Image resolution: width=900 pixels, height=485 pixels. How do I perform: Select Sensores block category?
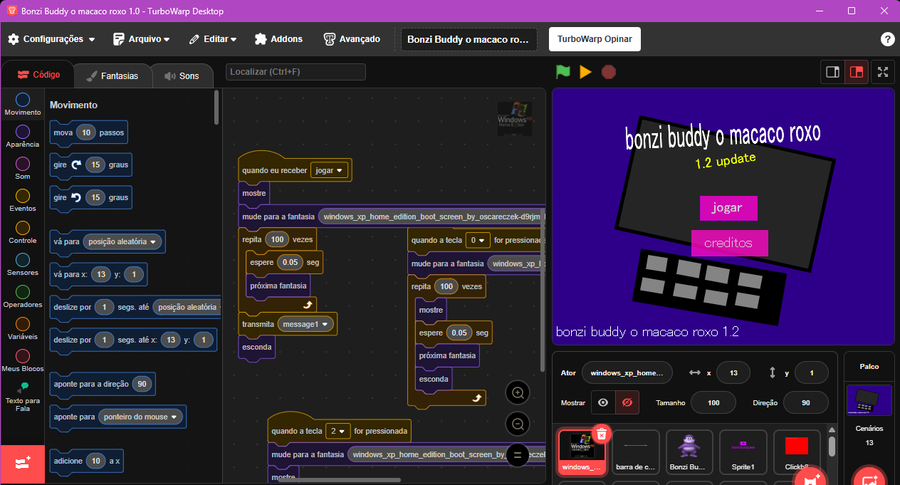[22, 265]
